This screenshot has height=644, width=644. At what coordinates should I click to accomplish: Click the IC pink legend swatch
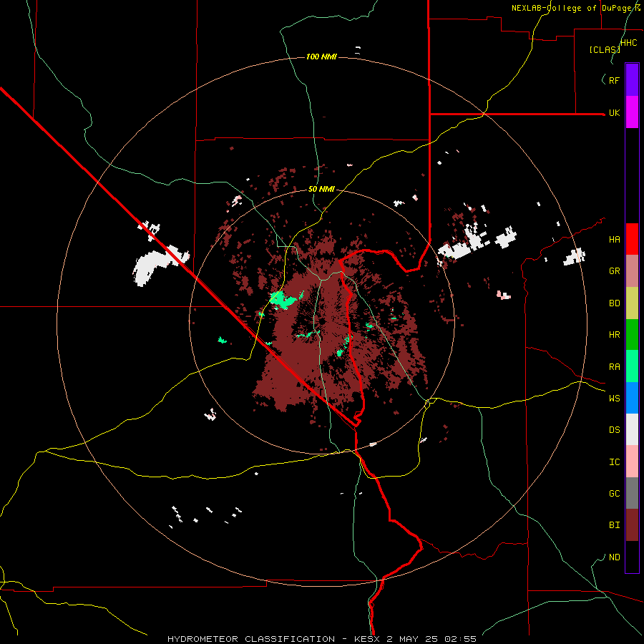pyautogui.click(x=632, y=462)
